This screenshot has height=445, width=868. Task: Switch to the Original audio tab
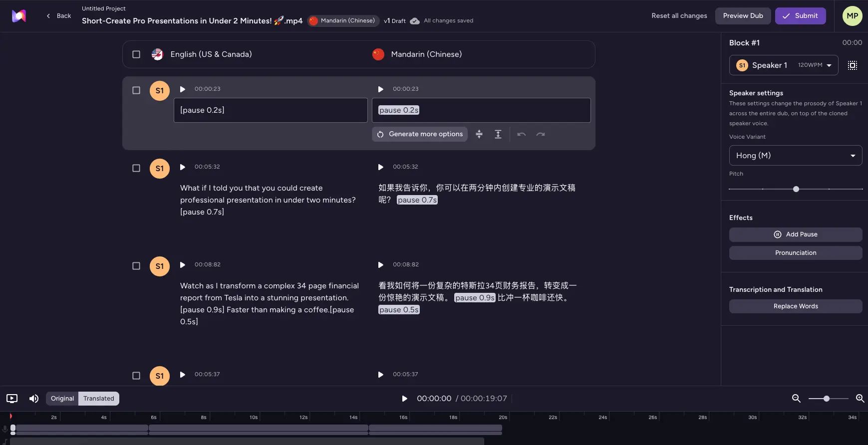(62, 399)
